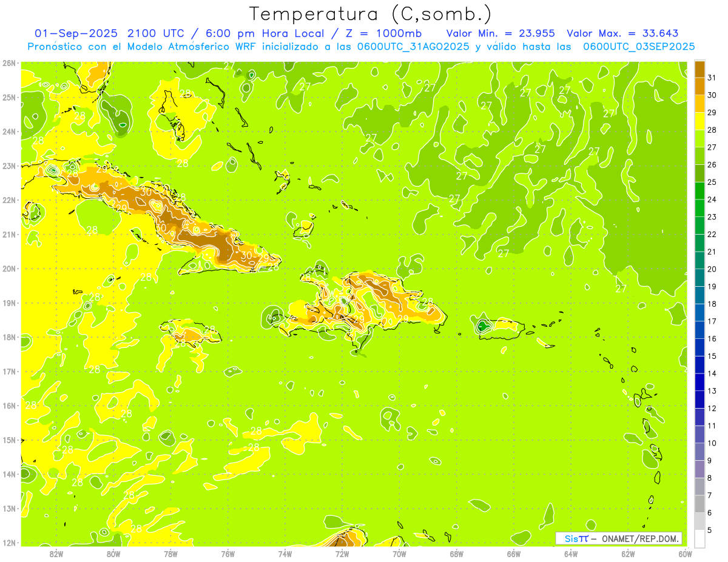Screen dimensions: 728x562
Task: Click the 26N latitude axis label
Action: [8, 63]
